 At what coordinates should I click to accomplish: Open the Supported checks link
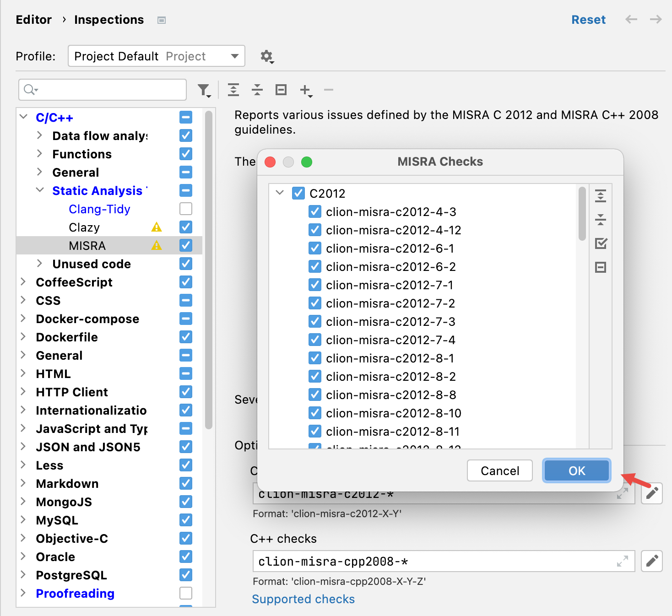click(303, 599)
